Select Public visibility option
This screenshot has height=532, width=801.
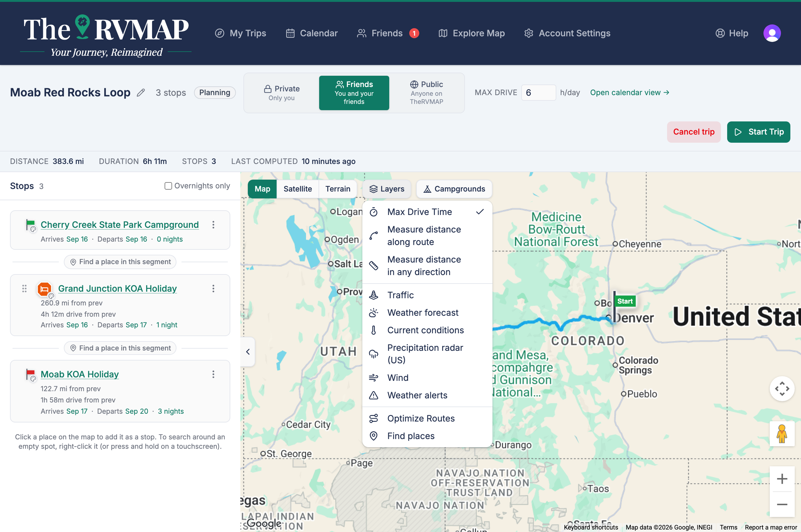tap(426, 93)
